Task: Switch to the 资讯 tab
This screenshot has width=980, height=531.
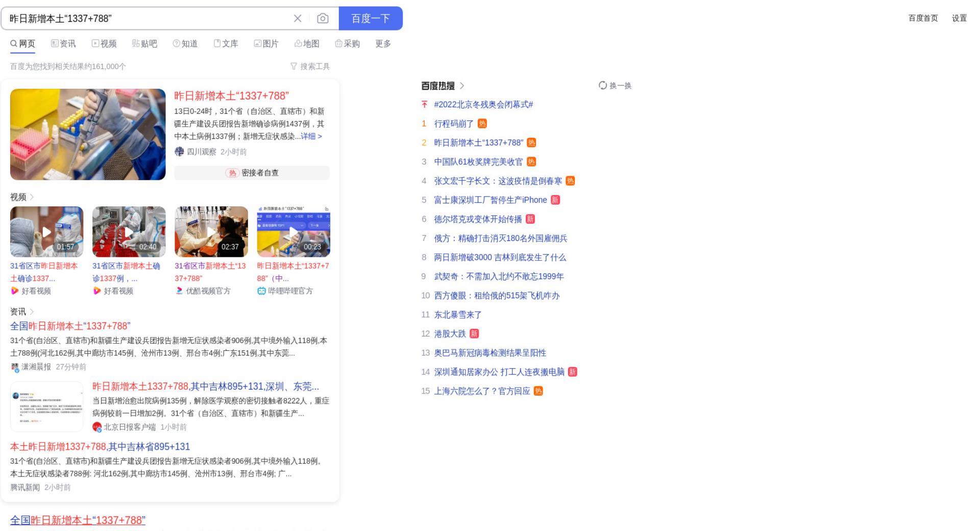Action: [63, 44]
